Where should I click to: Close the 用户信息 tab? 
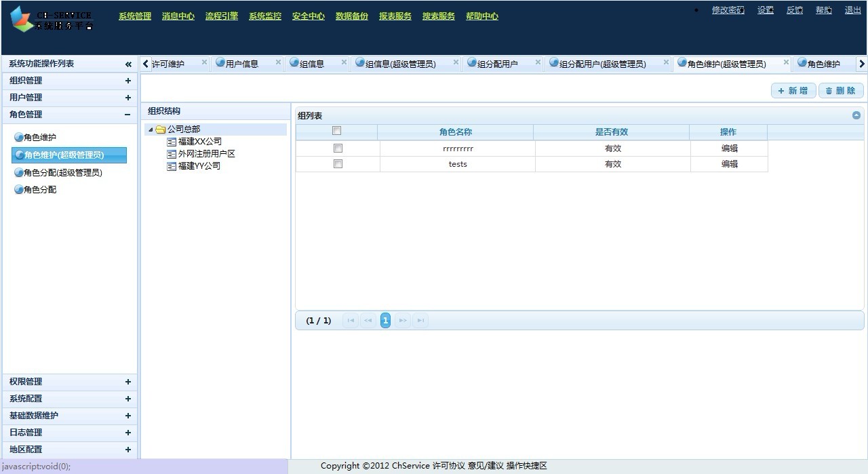click(278, 62)
